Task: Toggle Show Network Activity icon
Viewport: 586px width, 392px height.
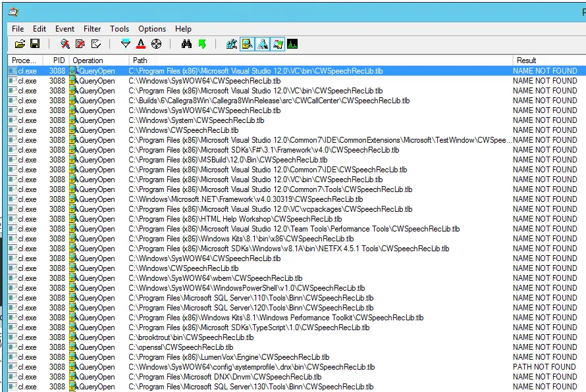Action: tap(262, 44)
